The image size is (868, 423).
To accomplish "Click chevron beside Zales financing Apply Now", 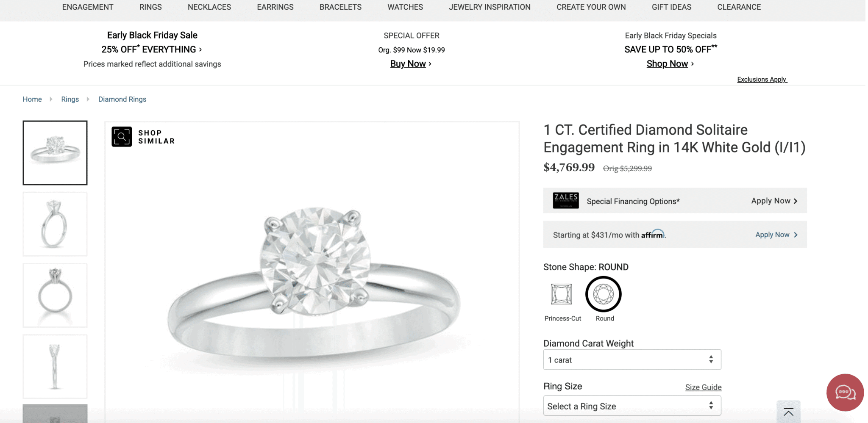I will tap(796, 201).
